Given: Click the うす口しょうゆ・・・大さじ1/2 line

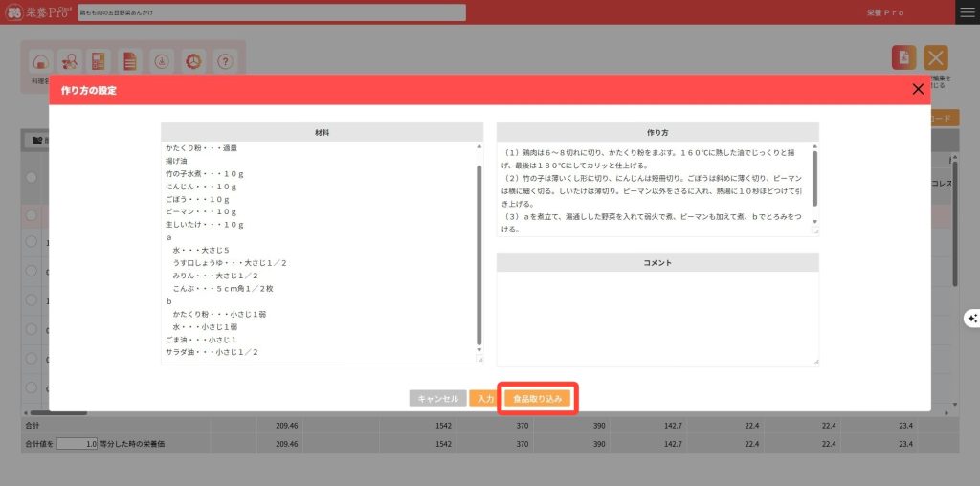Looking at the screenshot, I should 230,263.
